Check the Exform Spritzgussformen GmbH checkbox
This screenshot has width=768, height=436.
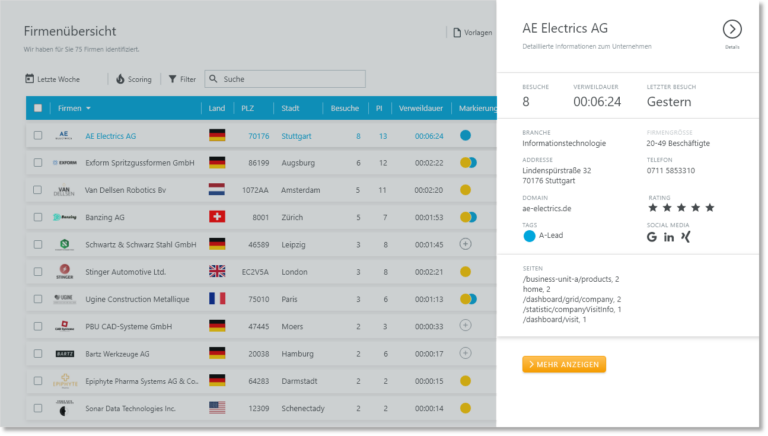point(38,163)
